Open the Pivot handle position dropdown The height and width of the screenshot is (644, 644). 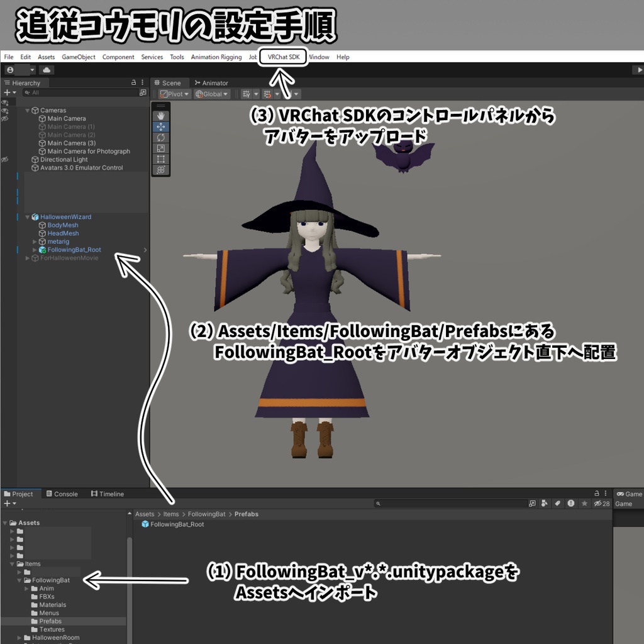click(x=175, y=94)
